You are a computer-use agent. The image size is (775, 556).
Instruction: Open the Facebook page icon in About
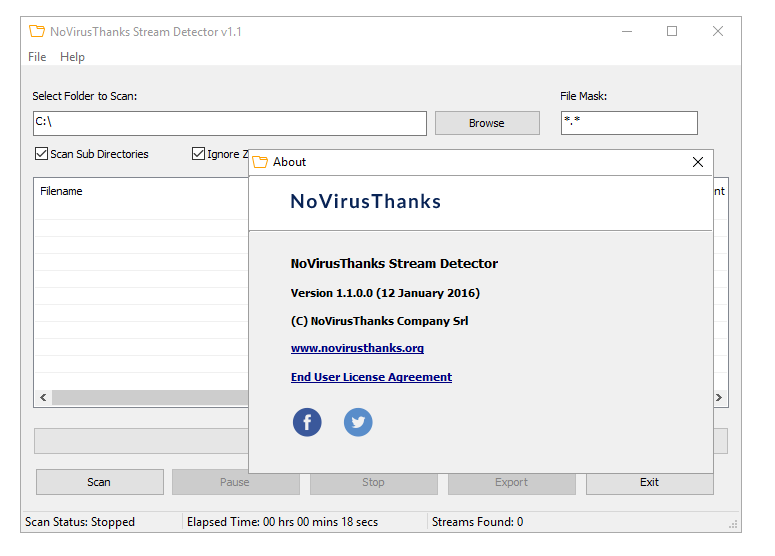point(307,422)
